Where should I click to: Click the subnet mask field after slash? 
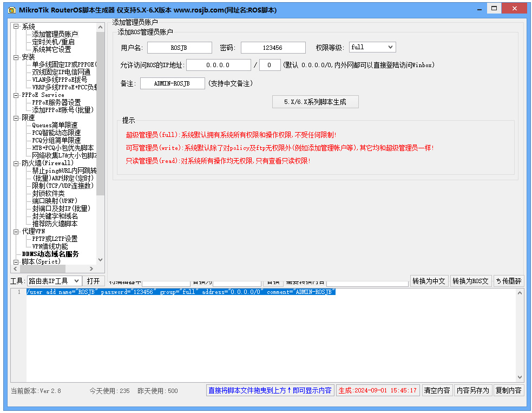[x=270, y=65]
